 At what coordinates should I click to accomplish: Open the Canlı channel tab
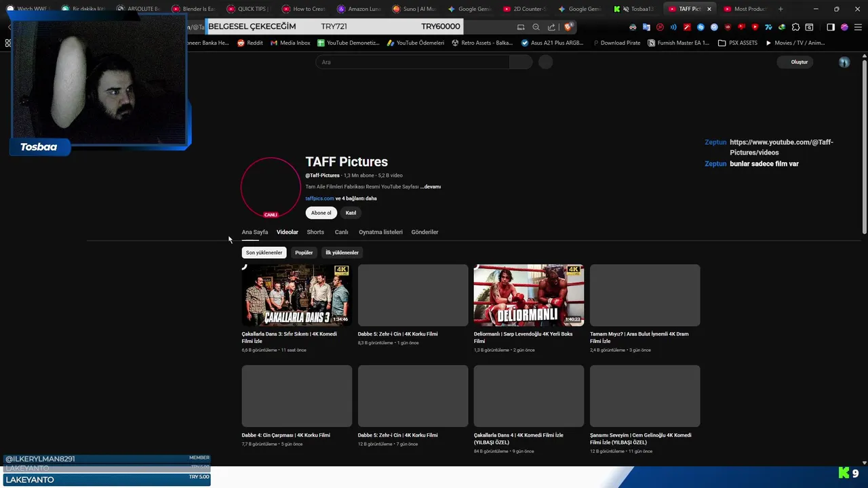coord(341,232)
